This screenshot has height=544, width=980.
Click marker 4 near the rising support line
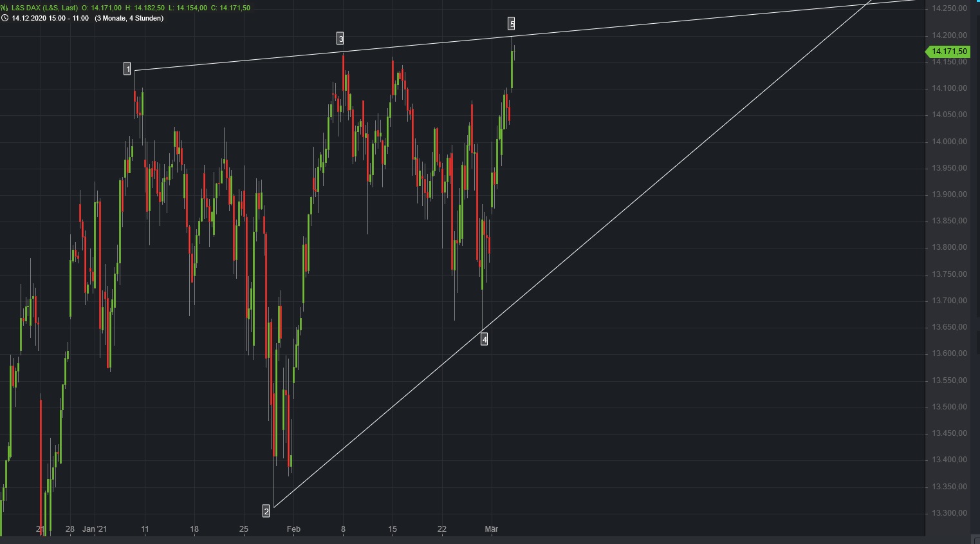tap(484, 339)
